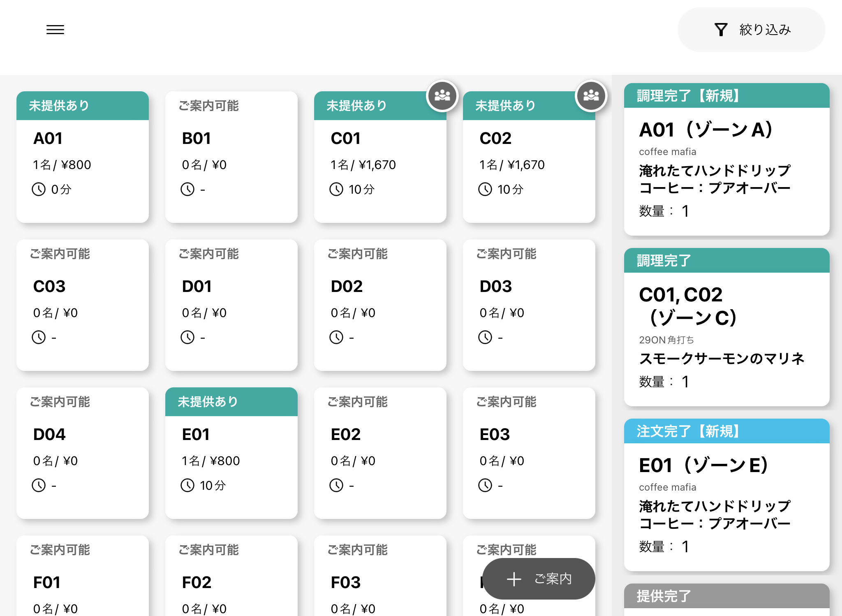This screenshot has width=842, height=616.
Task: Click the clock icon on table E01
Action: click(187, 485)
